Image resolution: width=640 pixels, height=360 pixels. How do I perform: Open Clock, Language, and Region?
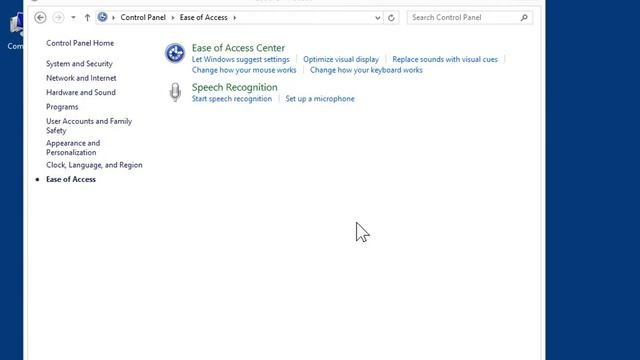94,165
